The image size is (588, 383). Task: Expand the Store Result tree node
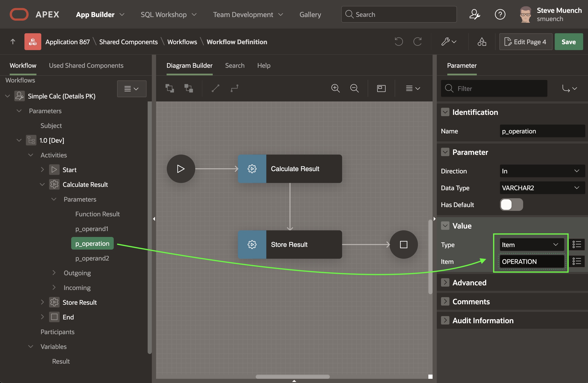coord(42,302)
